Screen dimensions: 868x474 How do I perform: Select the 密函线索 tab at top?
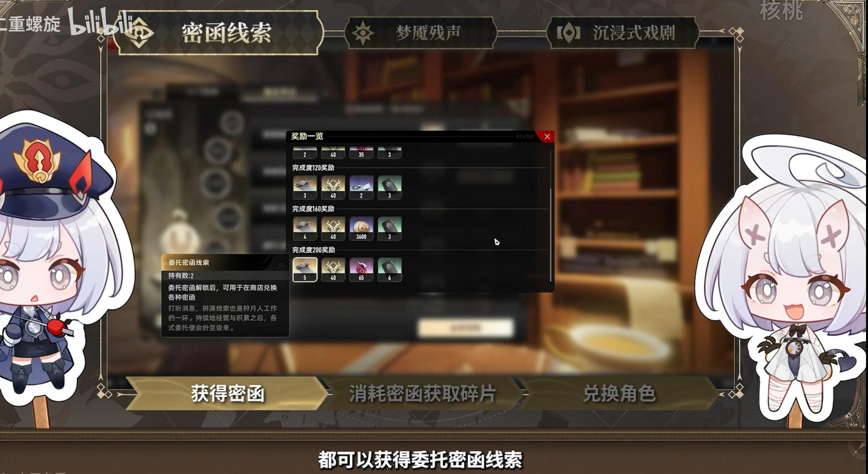click(218, 33)
